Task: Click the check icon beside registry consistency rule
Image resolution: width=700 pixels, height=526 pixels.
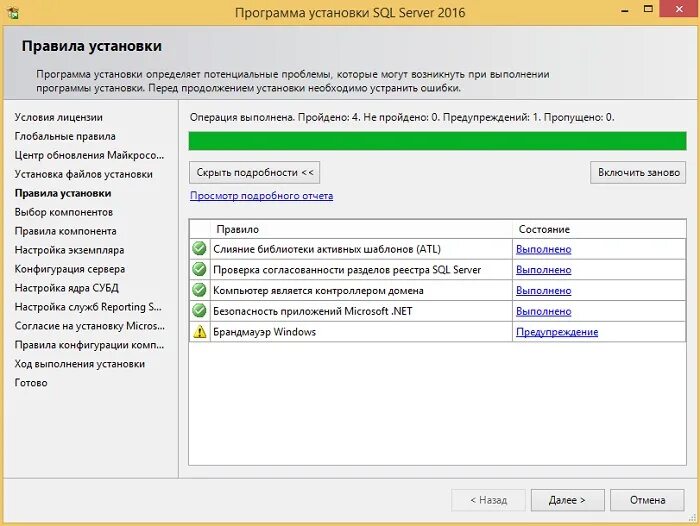Action: point(199,269)
